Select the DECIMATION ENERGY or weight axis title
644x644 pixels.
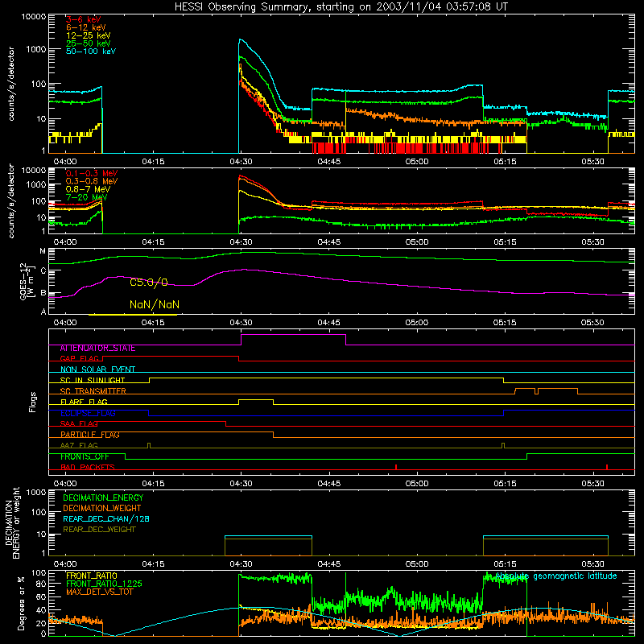click(x=12, y=522)
